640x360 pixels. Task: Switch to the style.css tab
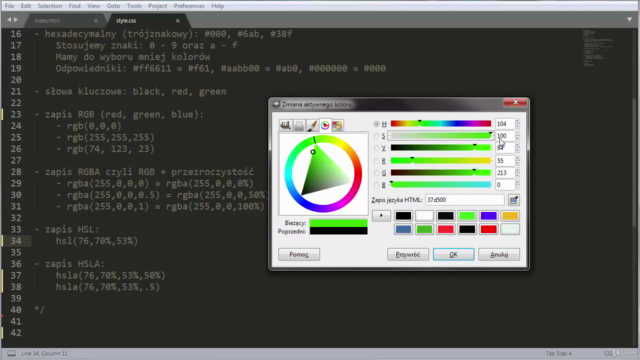tap(149, 20)
